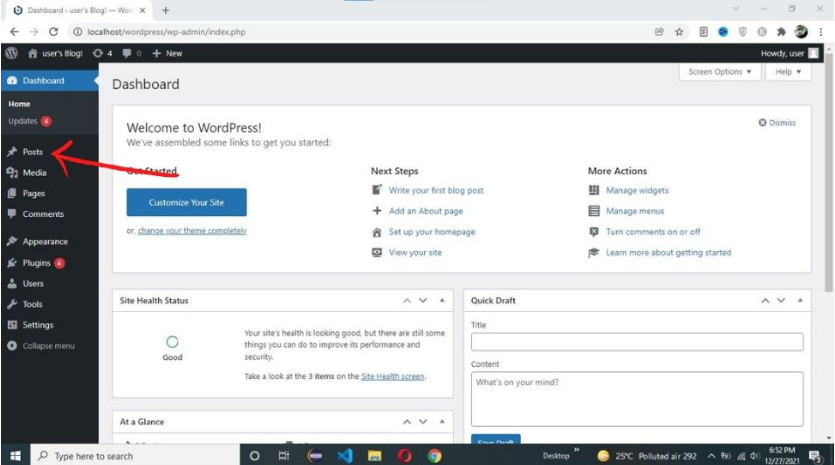Image resolution: width=835 pixels, height=465 pixels.
Task: Open Home submenu item
Action: [19, 104]
